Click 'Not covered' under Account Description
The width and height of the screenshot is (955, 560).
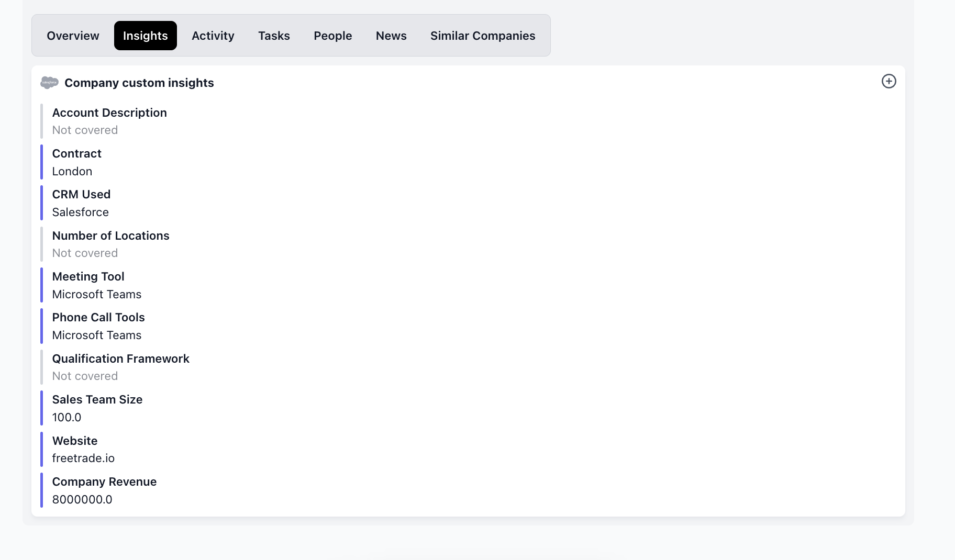(85, 130)
